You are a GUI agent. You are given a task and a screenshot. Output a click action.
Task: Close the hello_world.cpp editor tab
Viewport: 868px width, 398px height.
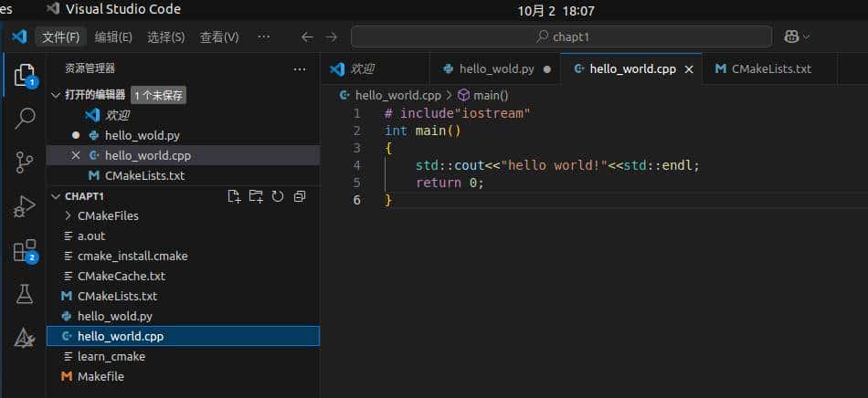(689, 68)
